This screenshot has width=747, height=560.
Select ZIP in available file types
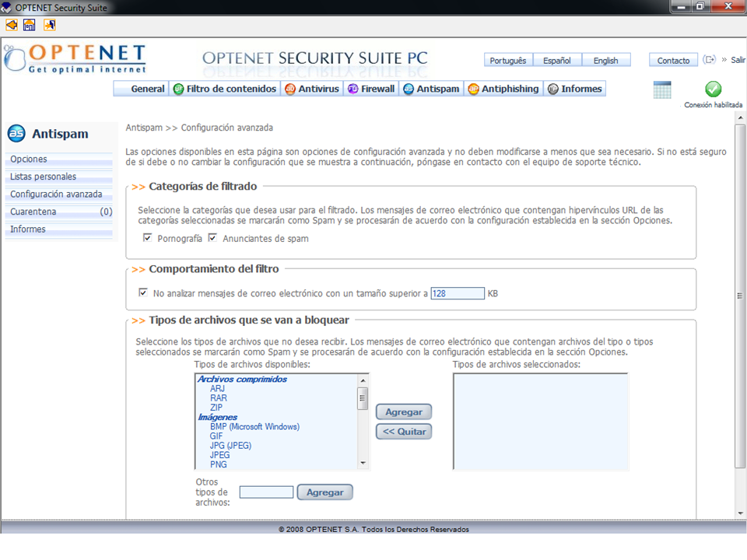pos(218,408)
